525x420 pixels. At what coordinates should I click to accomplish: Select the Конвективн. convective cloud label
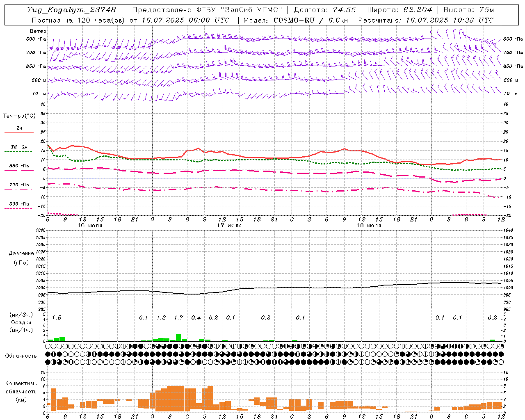[x=22, y=383]
